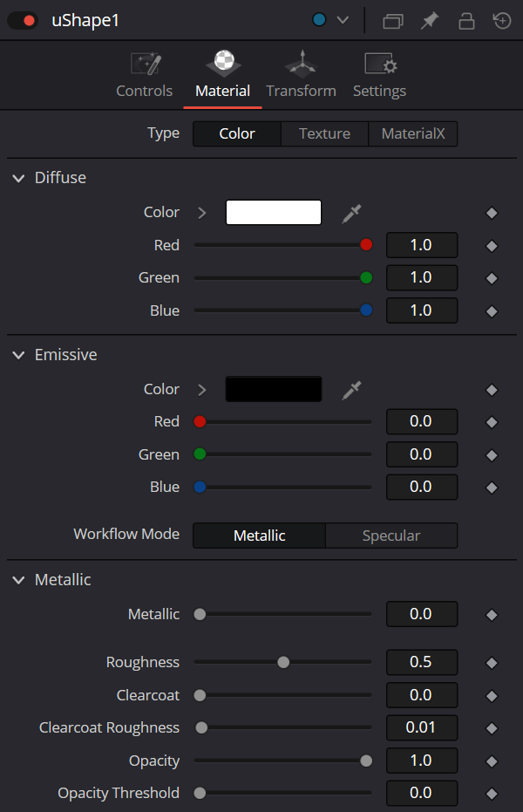Toggle the uShape1 node enable switch
523x812 pixels.
(x=23, y=21)
